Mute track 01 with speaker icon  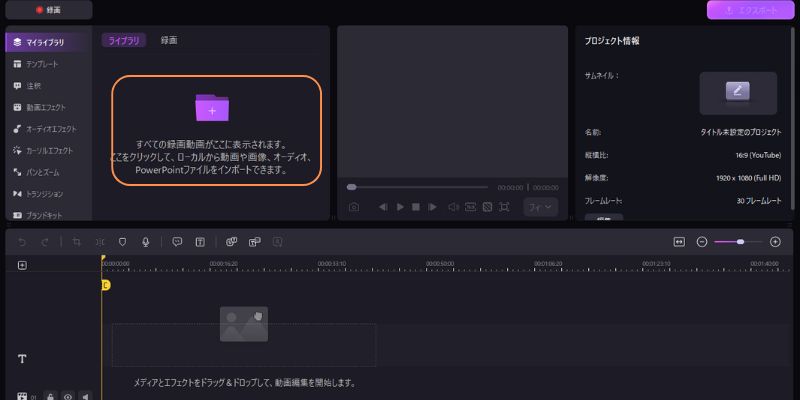click(85, 396)
